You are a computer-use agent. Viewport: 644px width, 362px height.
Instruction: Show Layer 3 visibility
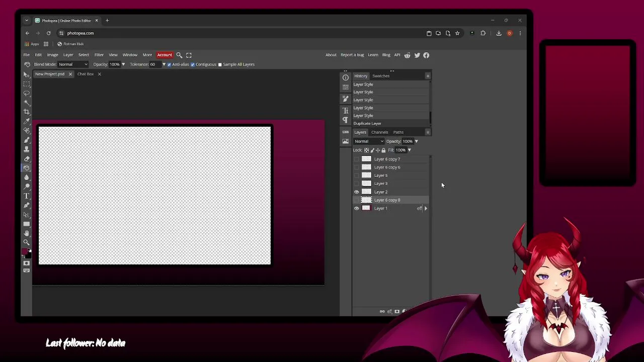pos(357,184)
